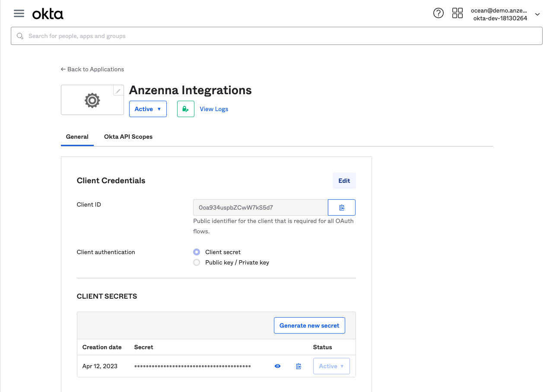Open the secret's Active status dropdown
Screen dimensions: 553x392
tap(331, 366)
